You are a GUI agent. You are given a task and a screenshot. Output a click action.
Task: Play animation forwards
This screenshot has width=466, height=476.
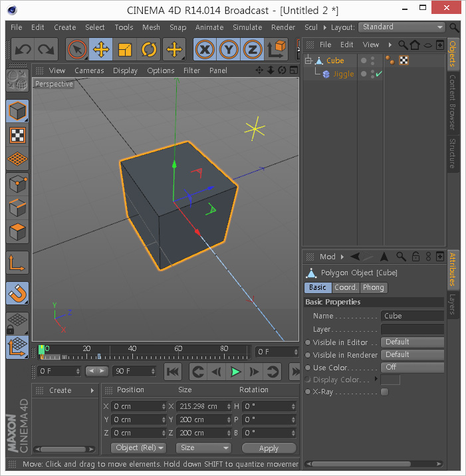tap(235, 372)
